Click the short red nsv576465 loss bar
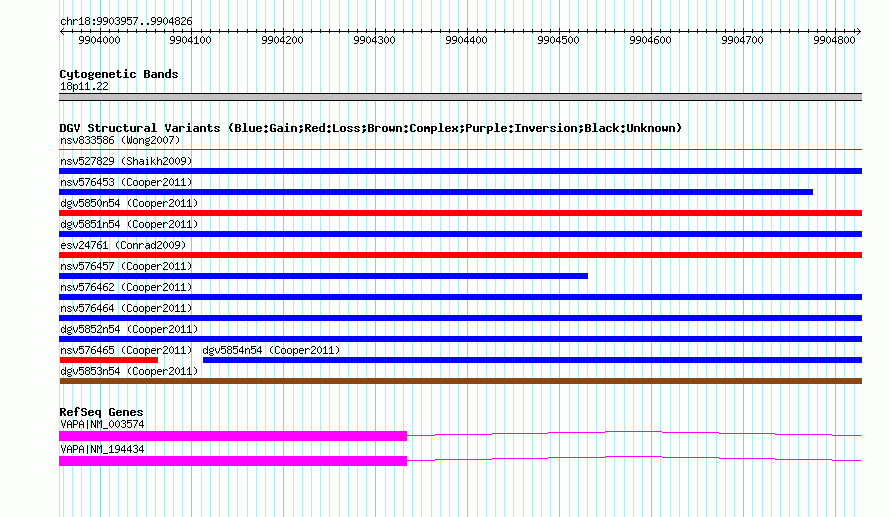 108,360
